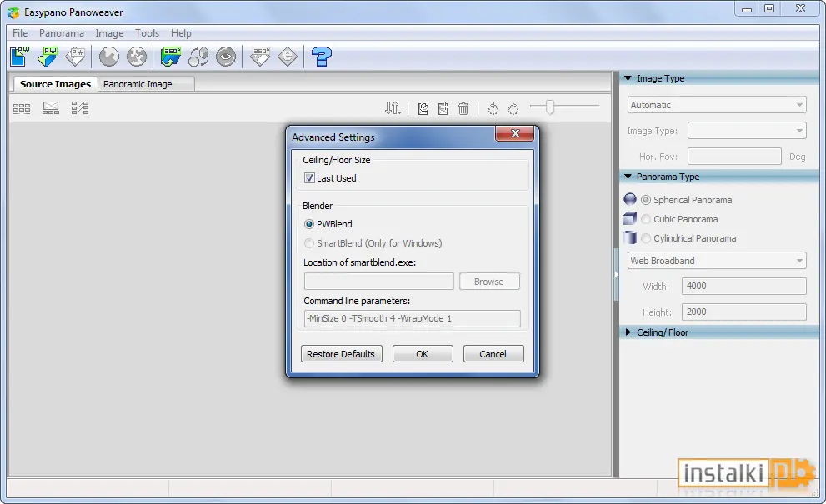Screen dimensions: 826x504
Task: Click Cancel in Advanced Settings
Action: [x=493, y=354]
